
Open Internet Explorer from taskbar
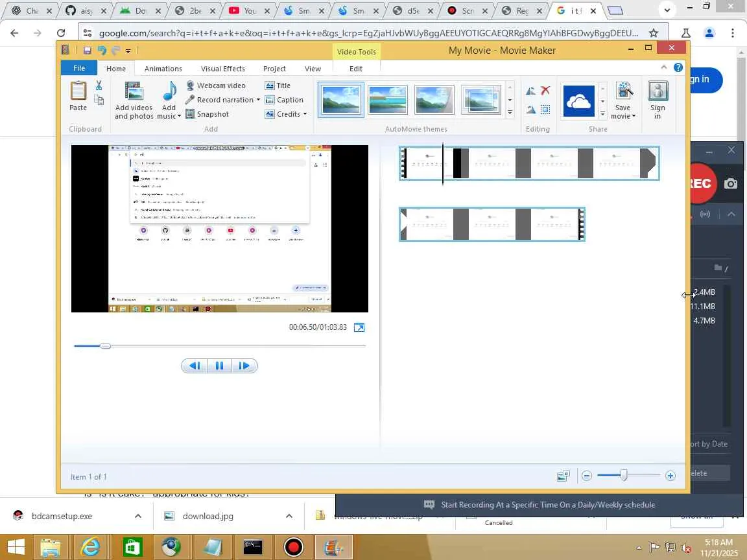pos(91,547)
